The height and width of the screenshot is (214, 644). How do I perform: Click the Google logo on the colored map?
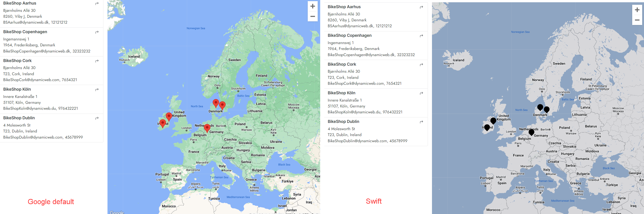point(117,212)
